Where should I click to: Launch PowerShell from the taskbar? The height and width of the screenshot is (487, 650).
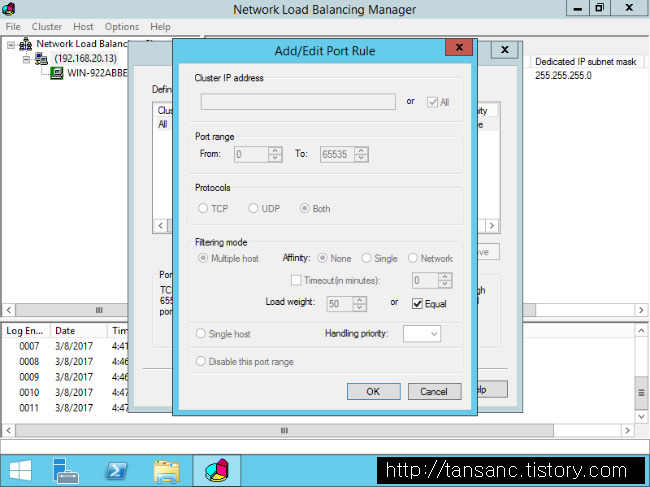[x=116, y=471]
